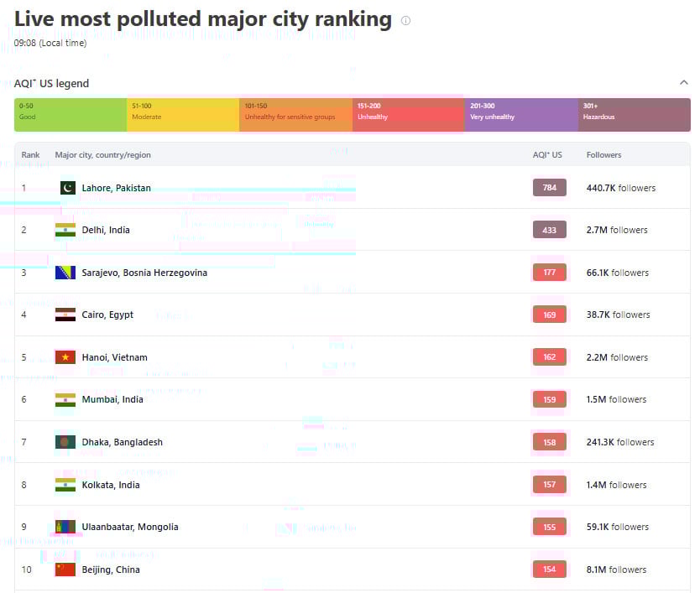Open the Sarajevo, Bosnia Herzegovina link
This screenshot has height=593, width=700.
point(144,273)
